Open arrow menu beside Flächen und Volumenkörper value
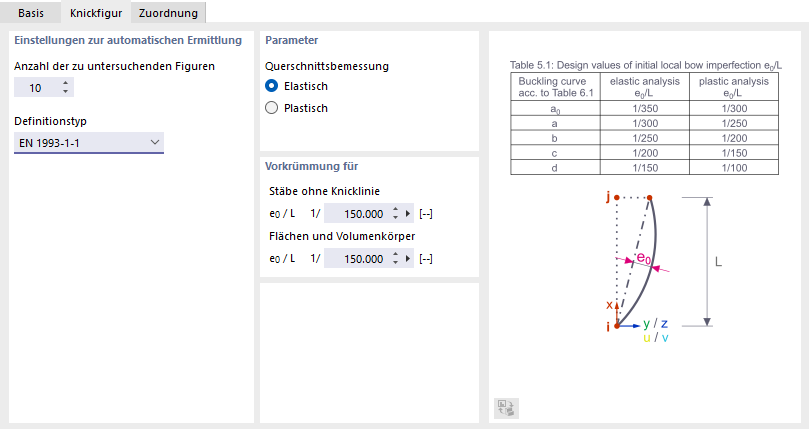Image resolution: width=809 pixels, height=429 pixels. coord(408,259)
